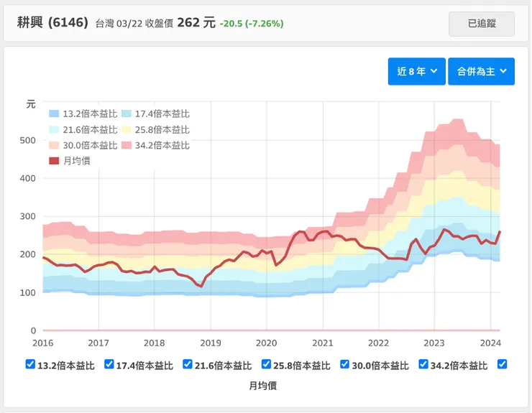Click the 2019 x-axis label
Viewport: 532px width, 413px height.
pos(211,343)
